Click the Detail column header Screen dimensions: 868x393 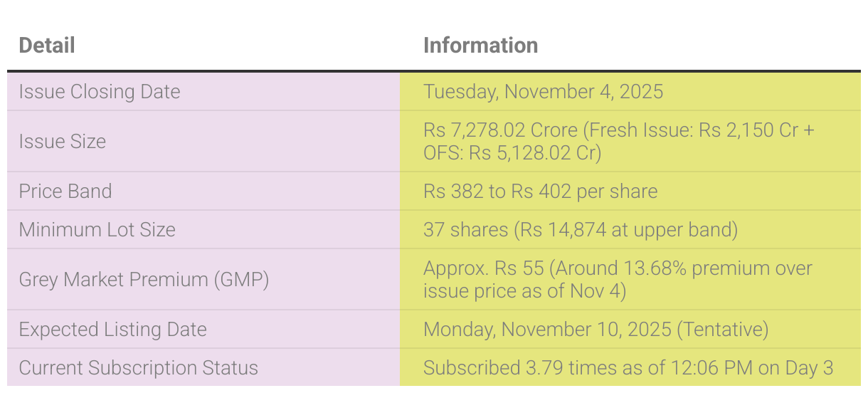47,46
